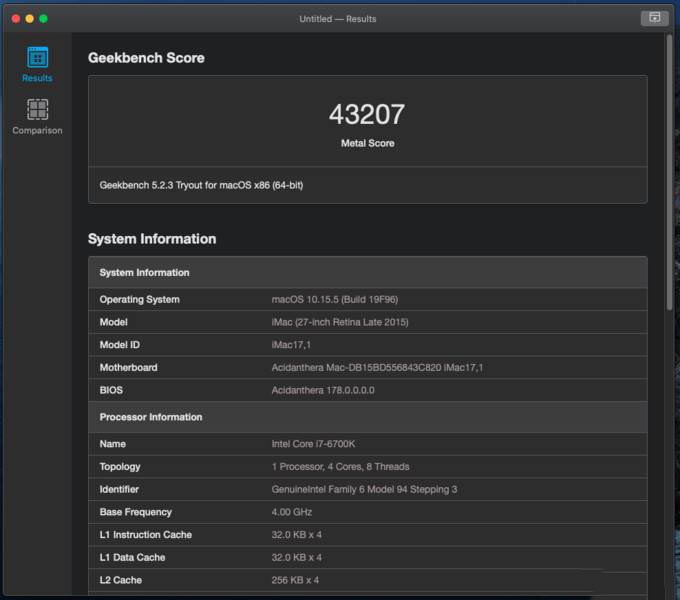Screen dimensions: 680x600
Task: Click the window title Untitled — Results
Action: click(x=337, y=19)
